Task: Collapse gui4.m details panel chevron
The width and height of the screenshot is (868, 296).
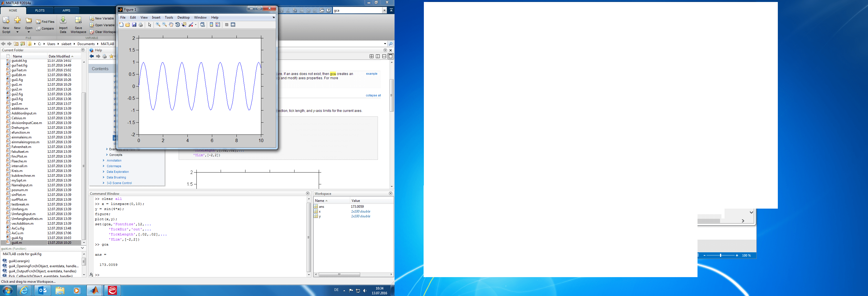Action: click(x=83, y=248)
